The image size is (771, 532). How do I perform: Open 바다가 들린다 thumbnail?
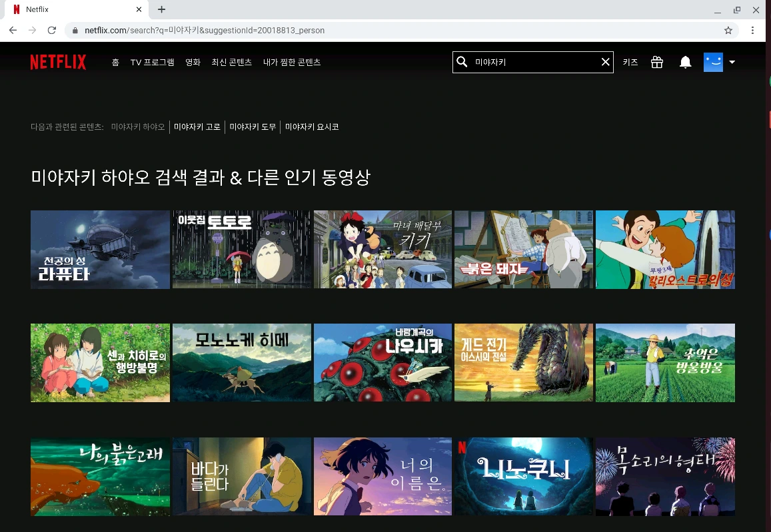click(x=241, y=477)
